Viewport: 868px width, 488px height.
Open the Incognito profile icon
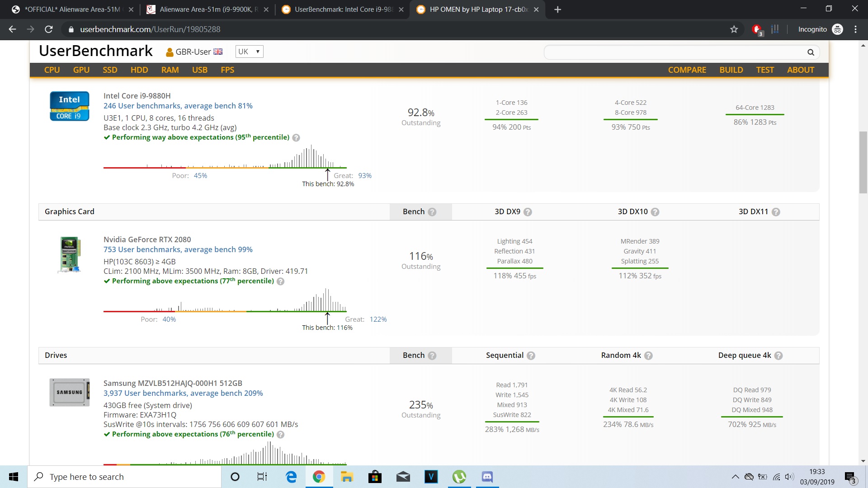pos(837,29)
